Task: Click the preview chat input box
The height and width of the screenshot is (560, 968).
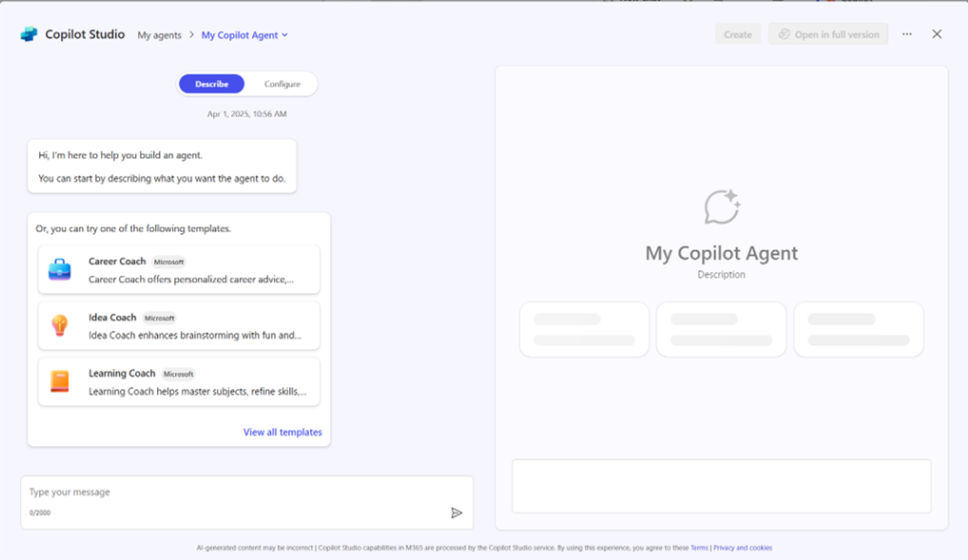Action: (x=721, y=486)
